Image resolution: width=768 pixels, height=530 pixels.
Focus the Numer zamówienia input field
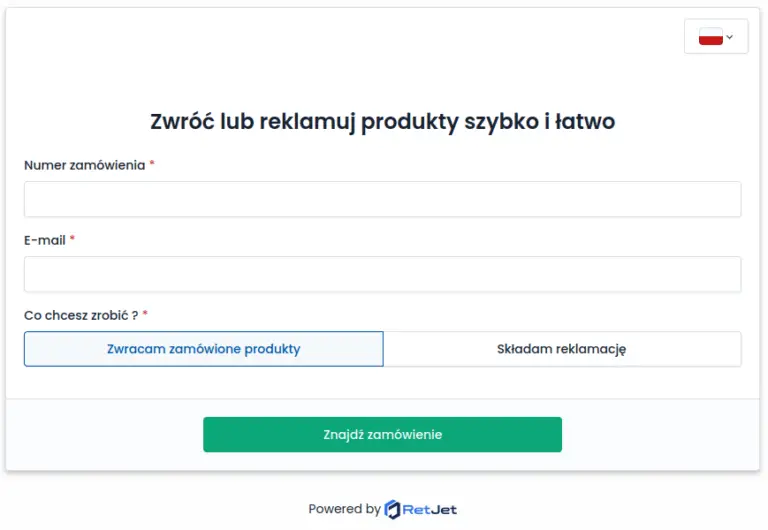point(382,199)
